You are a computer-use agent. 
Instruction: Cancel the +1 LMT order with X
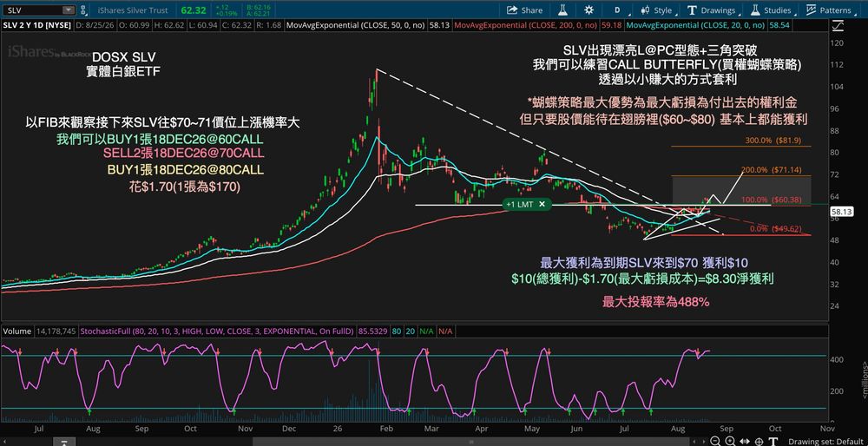542,204
